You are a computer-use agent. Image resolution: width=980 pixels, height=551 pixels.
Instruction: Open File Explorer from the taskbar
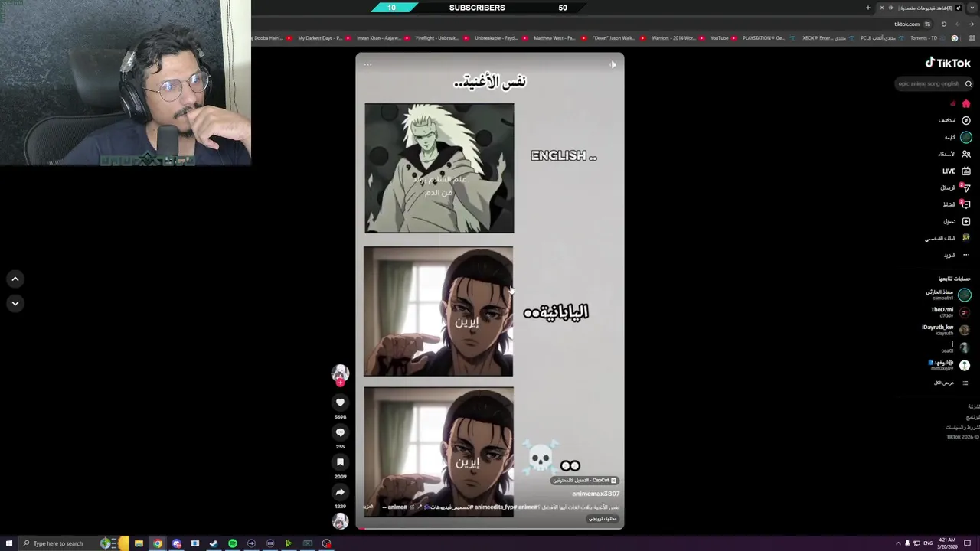139,543
